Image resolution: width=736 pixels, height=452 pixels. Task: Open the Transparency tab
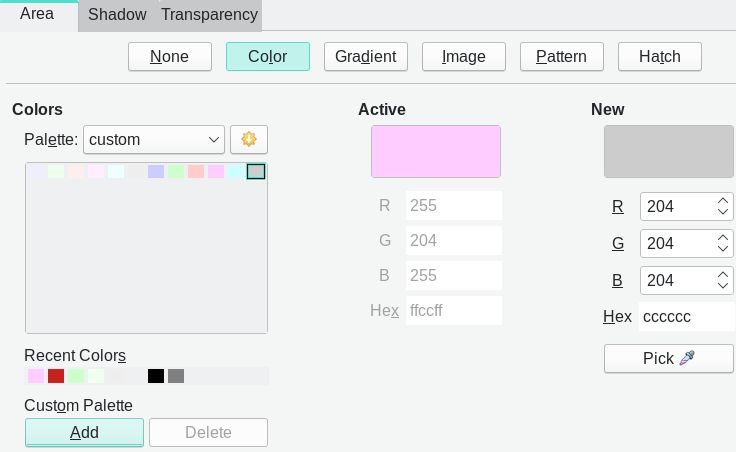(209, 15)
